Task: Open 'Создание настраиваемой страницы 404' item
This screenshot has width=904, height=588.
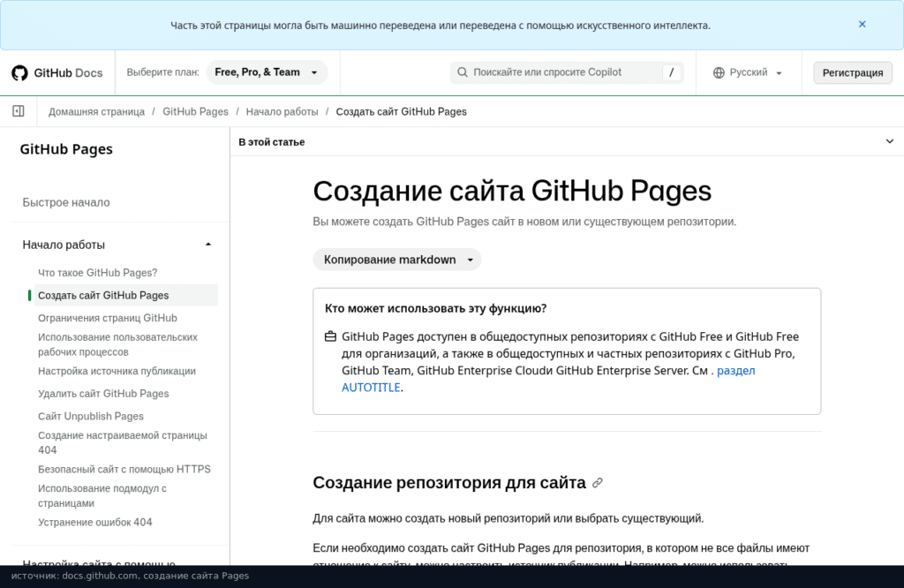Action: click(122, 442)
